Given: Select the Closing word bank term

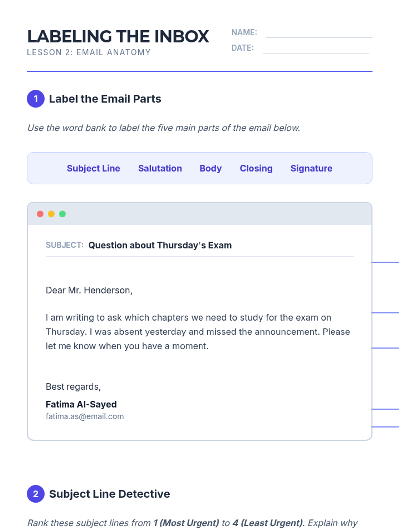Looking at the screenshot, I should 256,168.
